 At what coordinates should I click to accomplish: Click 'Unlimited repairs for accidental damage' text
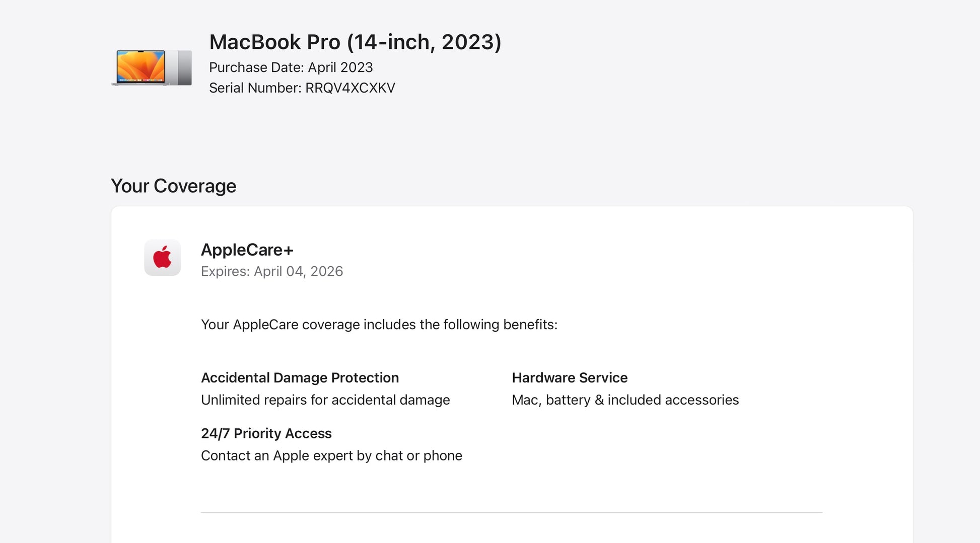click(325, 400)
